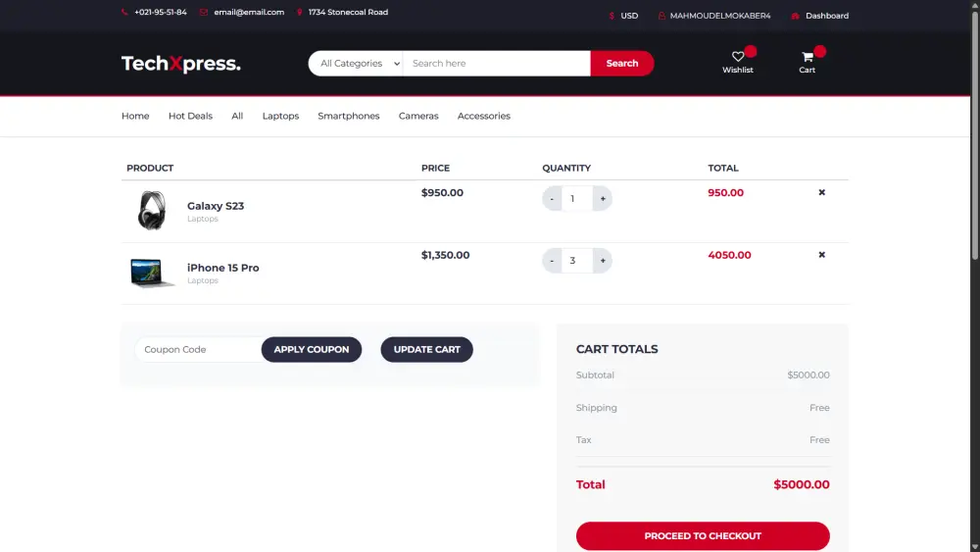The width and height of the screenshot is (980, 552).
Task: Click the phone icon beside +021-95-51-84
Action: click(124, 12)
